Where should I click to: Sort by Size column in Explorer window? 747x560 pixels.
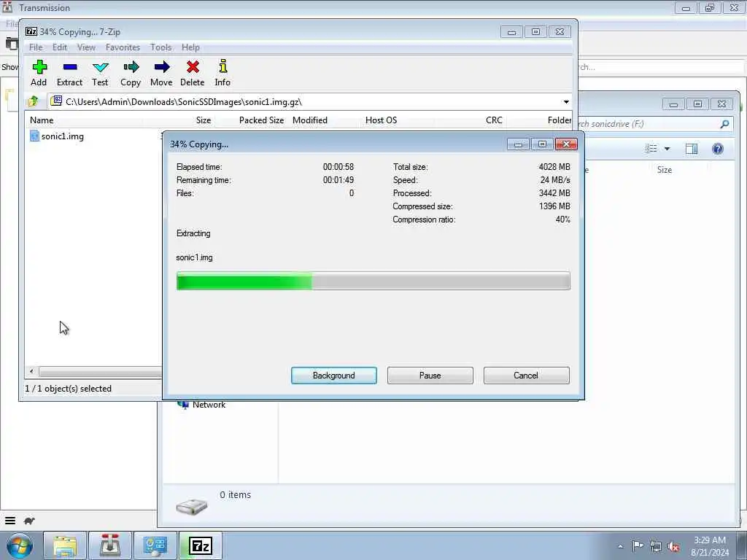click(664, 170)
